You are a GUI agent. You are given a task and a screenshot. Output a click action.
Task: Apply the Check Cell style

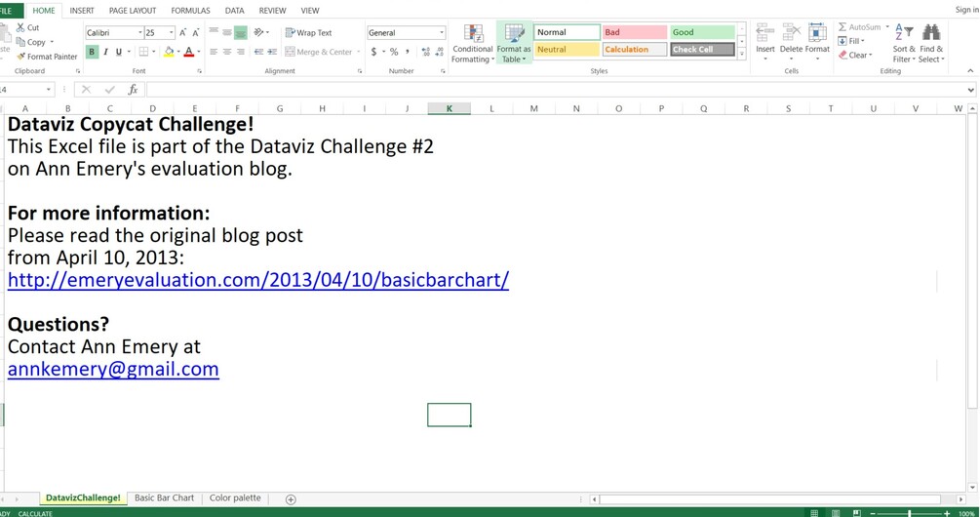[702, 49]
